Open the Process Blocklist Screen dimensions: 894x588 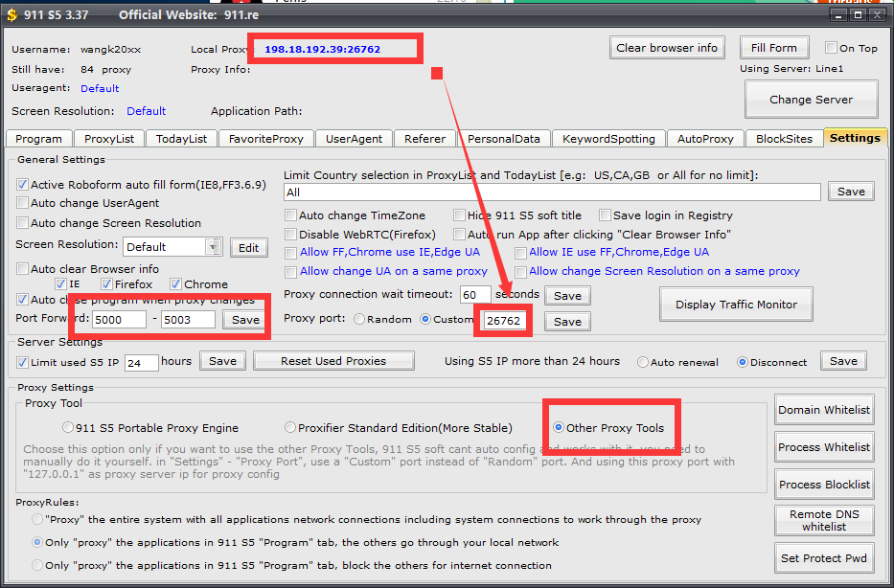point(824,485)
